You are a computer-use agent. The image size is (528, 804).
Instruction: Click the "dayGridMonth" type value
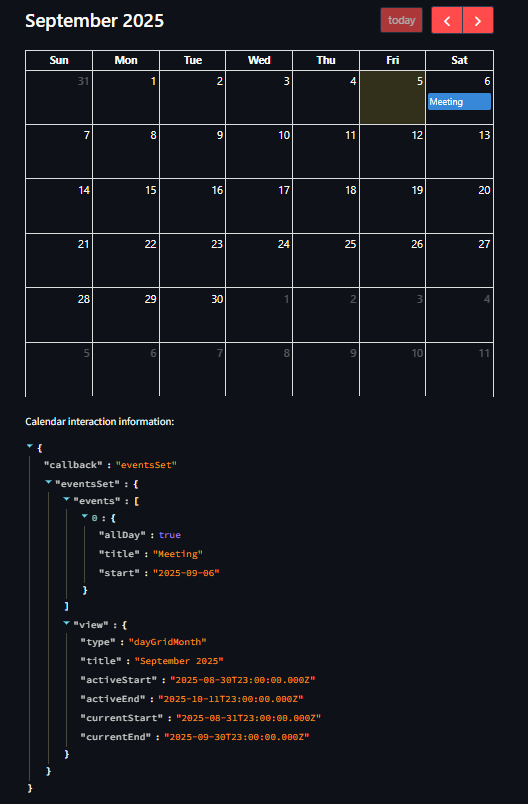(168, 642)
